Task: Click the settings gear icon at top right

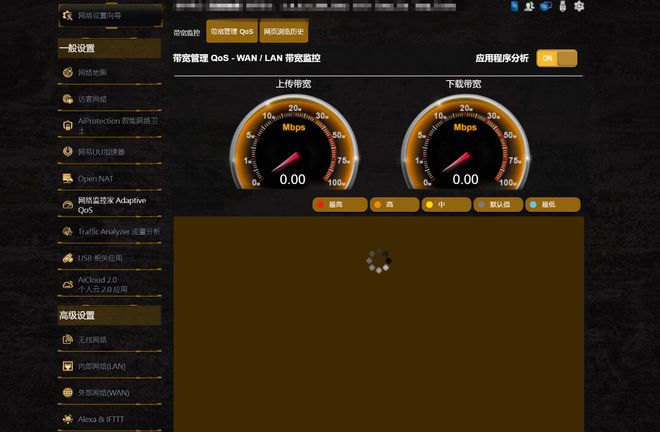Action: coord(579,7)
